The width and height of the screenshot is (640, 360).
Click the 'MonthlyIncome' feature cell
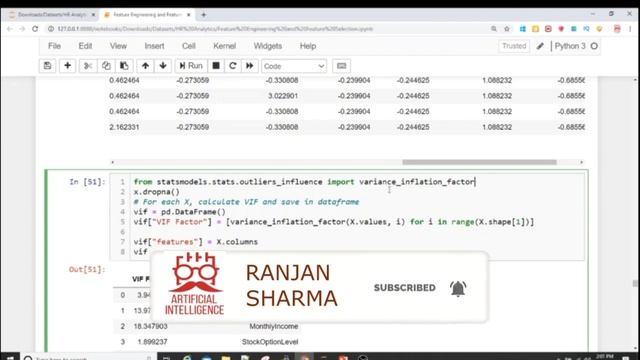(273, 326)
